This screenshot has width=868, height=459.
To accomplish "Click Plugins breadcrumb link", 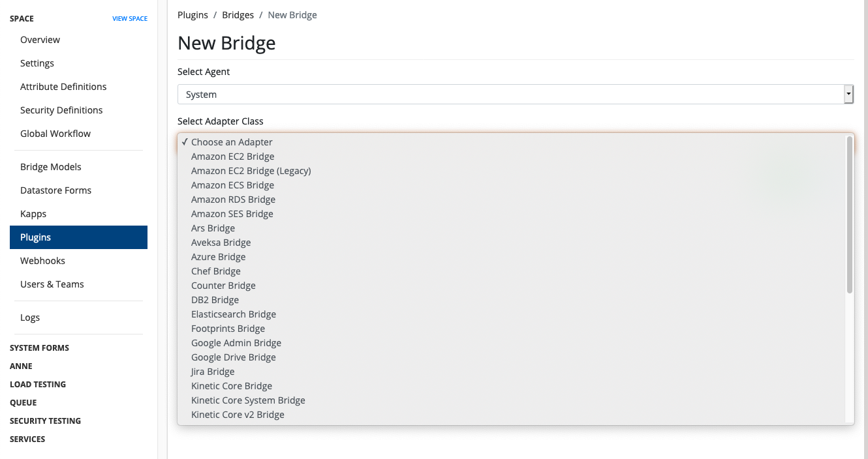I will pos(193,15).
